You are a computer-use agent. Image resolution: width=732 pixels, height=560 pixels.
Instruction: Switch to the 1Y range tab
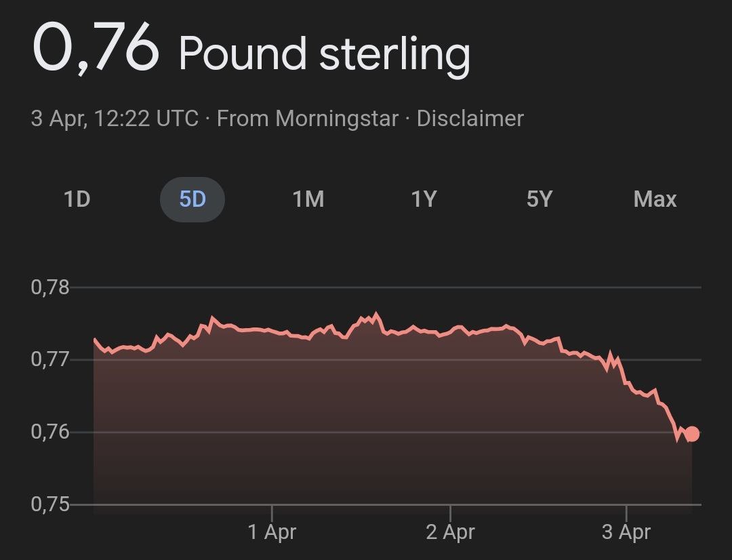[424, 199]
